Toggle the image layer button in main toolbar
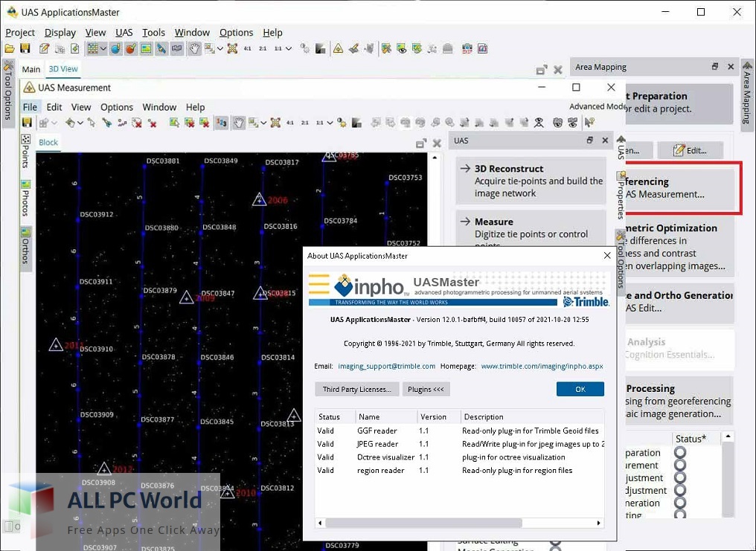 pyautogui.click(x=146, y=48)
